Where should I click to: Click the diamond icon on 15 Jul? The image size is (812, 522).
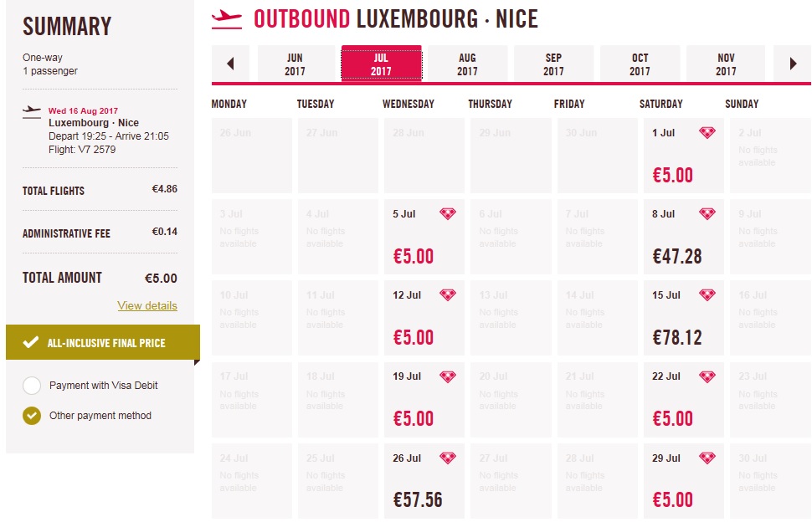coord(707,295)
